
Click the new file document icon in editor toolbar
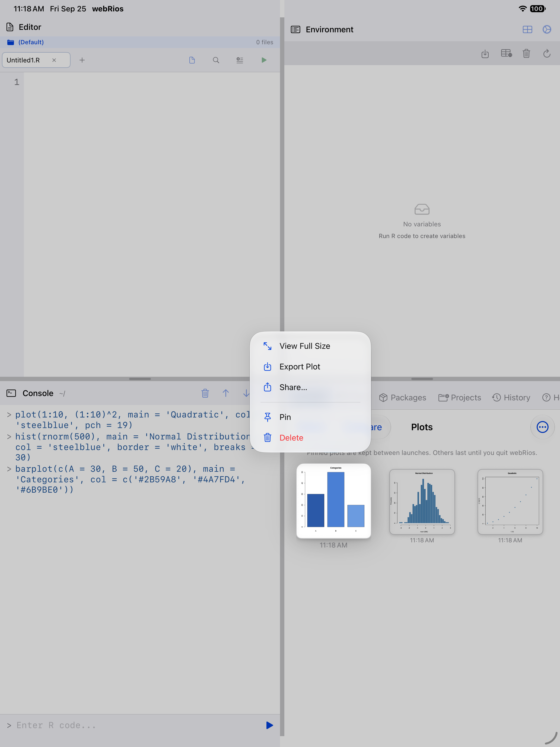192,60
